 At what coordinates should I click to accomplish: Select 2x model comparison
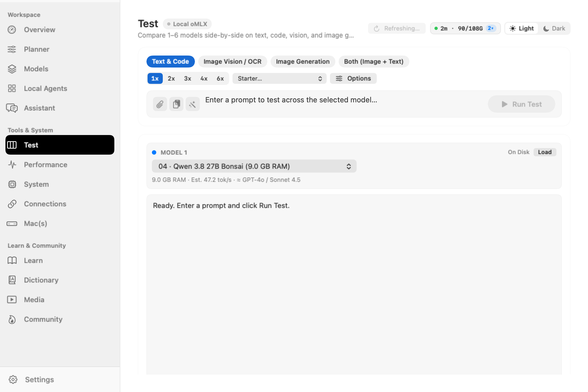click(x=171, y=78)
